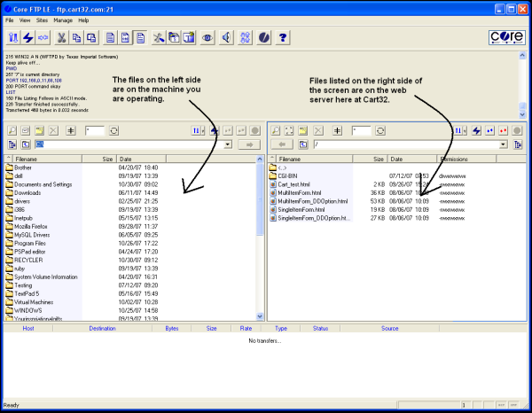Image resolution: width=532 pixels, height=413 pixels.
Task: Click the Destination column in transfer queue
Action: tap(102, 328)
